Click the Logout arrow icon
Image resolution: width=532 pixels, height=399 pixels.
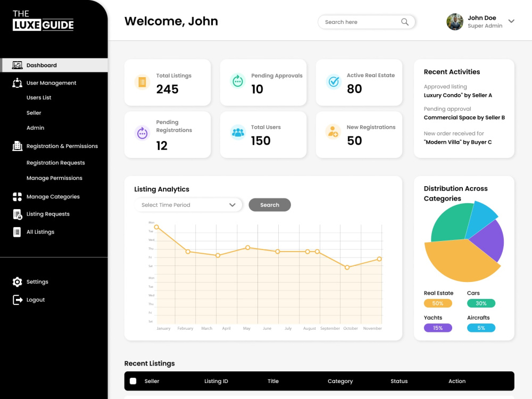click(18, 300)
